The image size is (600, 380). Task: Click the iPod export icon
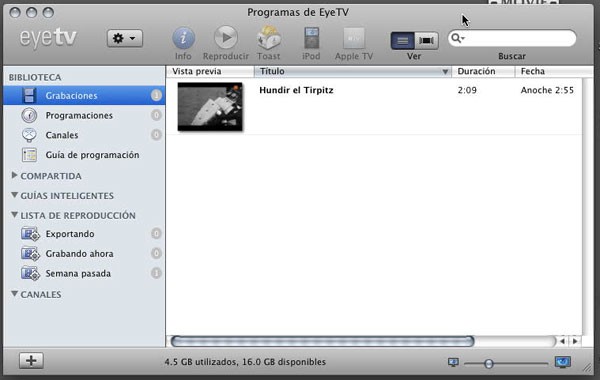coord(311,38)
